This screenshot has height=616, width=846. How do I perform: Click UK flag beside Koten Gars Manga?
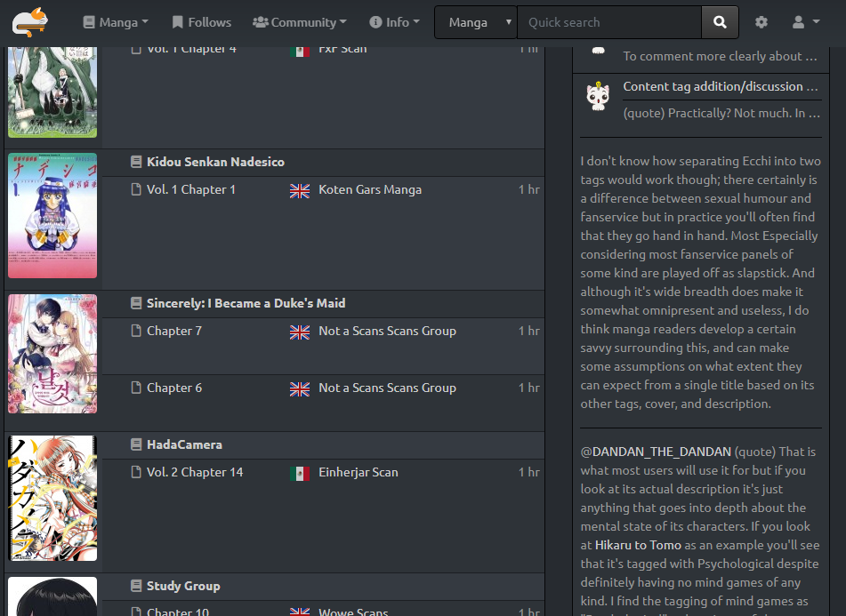point(300,191)
